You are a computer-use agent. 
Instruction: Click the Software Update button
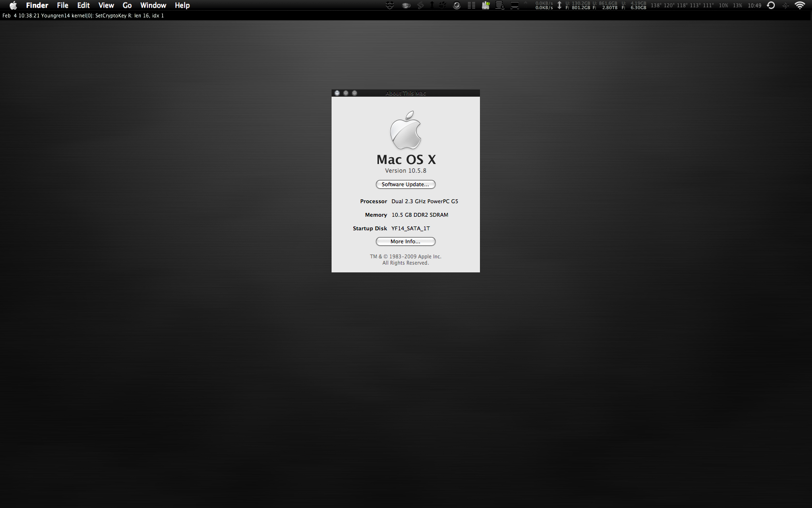tap(406, 184)
